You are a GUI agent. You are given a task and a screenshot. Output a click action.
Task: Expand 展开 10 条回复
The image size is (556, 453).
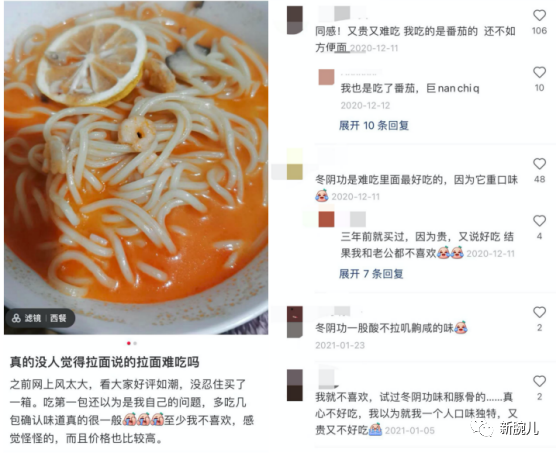point(374,125)
